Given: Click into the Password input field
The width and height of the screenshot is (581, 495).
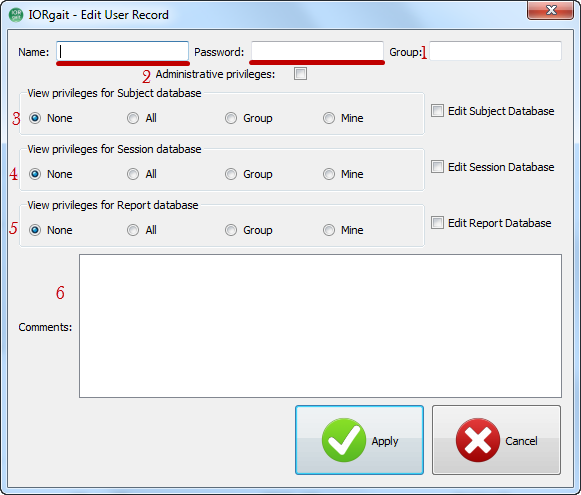Looking at the screenshot, I should pos(317,51).
